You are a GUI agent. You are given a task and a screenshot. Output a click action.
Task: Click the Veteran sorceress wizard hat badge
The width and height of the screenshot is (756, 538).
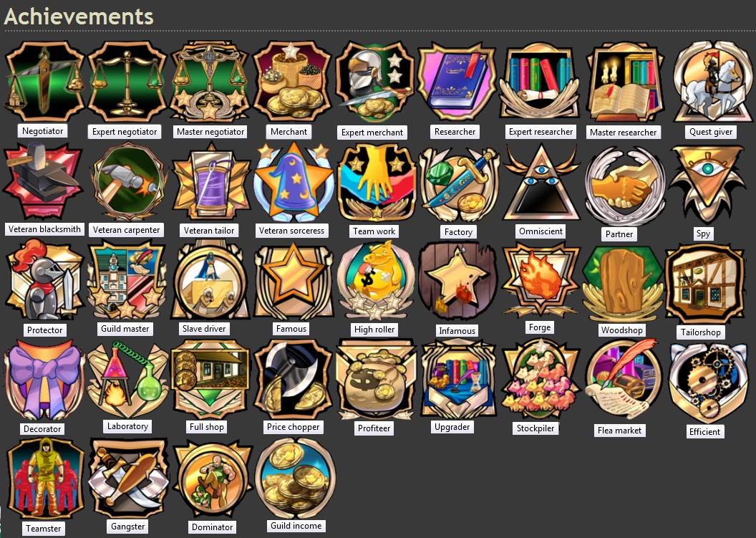point(293,181)
